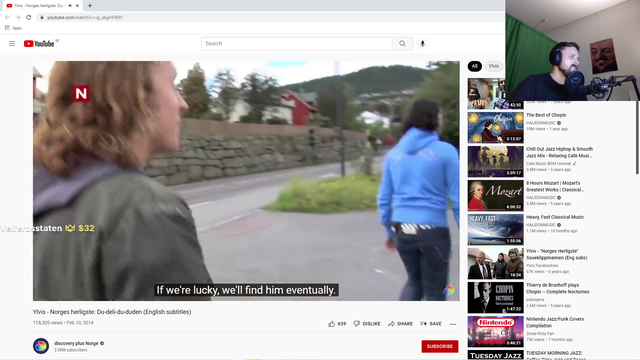Open the Apps bookmarks shortcut
Image resolution: width=640 pixels, height=360 pixels.
pyautogui.click(x=13, y=28)
